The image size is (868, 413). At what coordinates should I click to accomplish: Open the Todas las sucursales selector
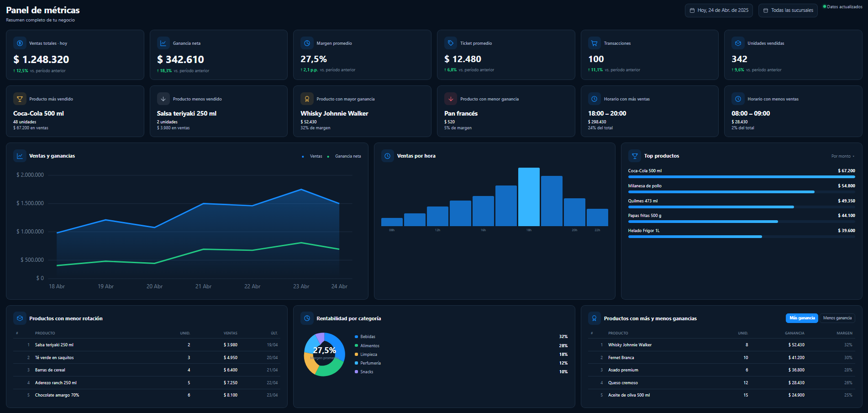coord(788,10)
